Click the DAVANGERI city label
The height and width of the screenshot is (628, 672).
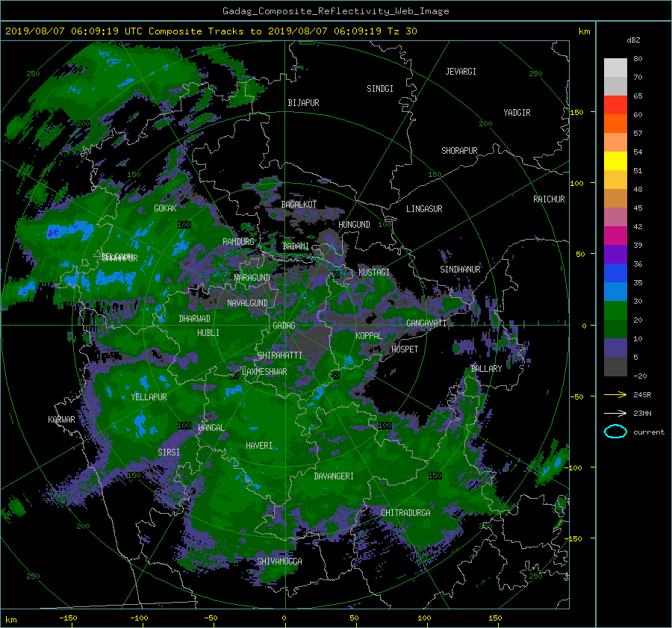click(x=334, y=476)
